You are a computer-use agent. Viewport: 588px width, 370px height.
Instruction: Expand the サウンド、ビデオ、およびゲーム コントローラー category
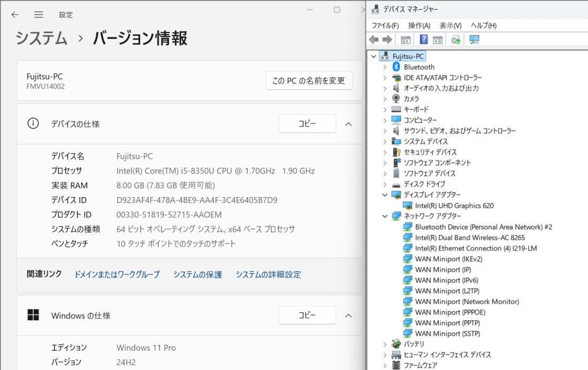pos(385,131)
